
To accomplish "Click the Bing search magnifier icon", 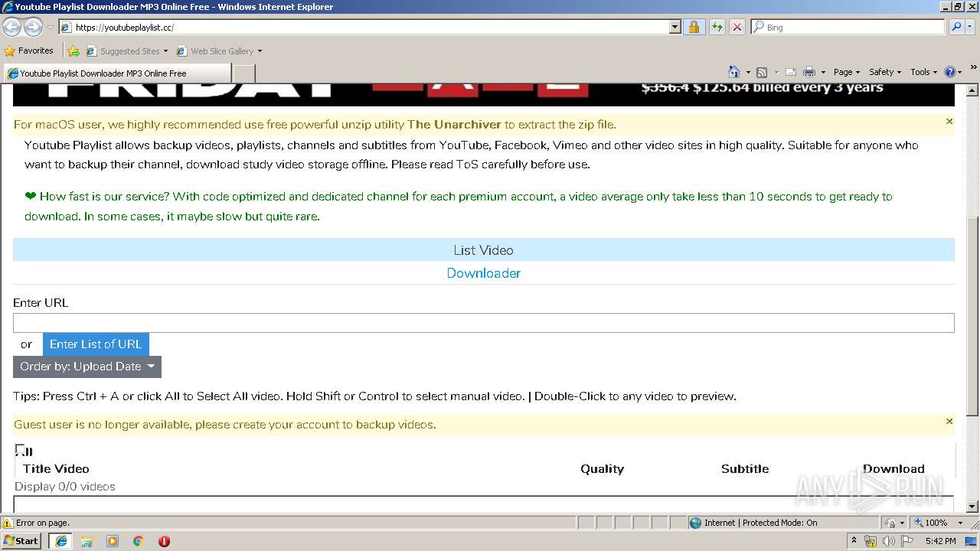I will (956, 27).
